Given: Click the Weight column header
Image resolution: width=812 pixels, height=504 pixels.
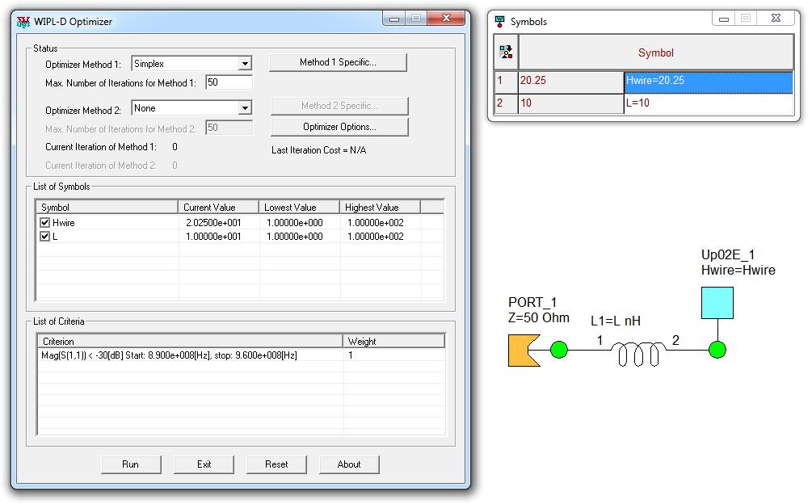Looking at the screenshot, I should point(393,341).
